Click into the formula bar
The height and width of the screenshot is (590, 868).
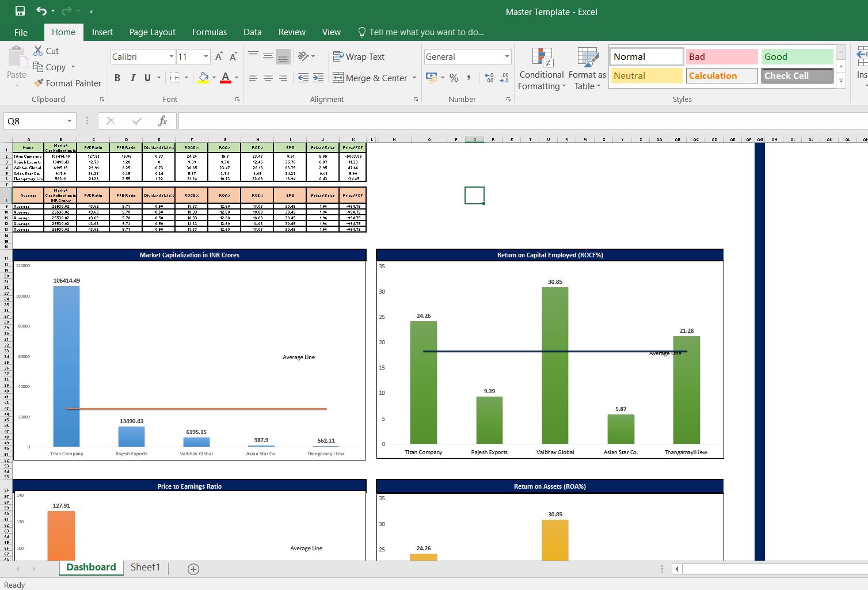click(523, 121)
